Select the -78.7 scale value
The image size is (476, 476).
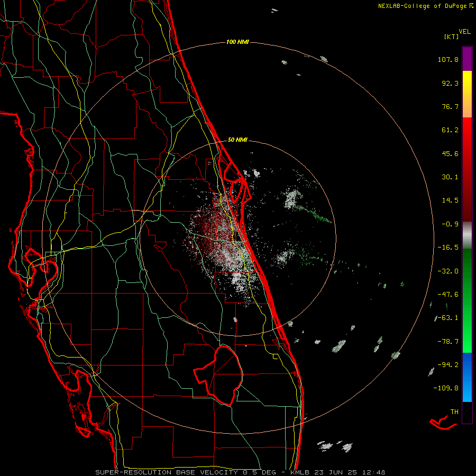448,342
